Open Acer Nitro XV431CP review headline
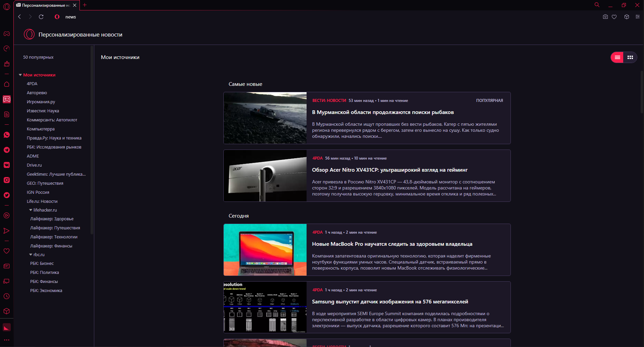This screenshot has width=644, height=347. (x=390, y=170)
